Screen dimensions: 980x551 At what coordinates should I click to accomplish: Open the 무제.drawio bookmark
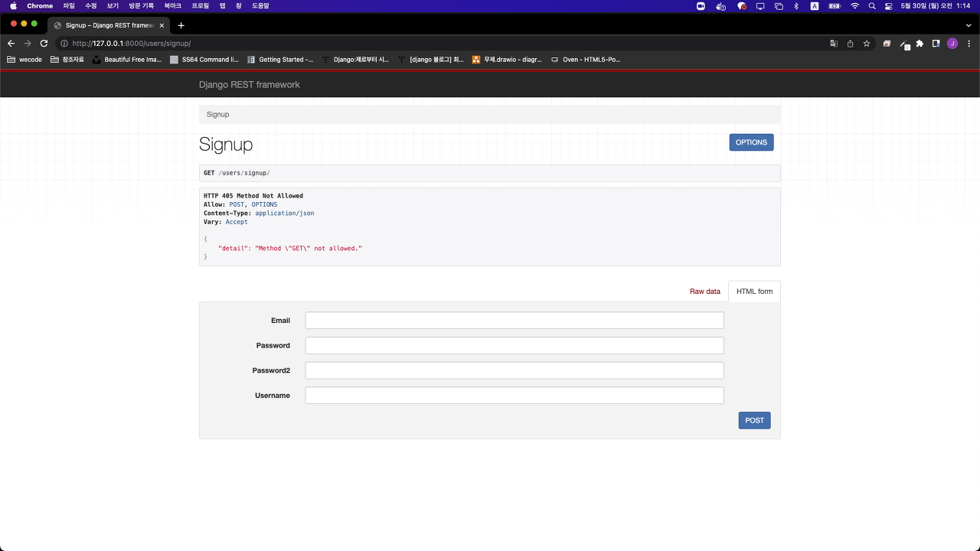508,59
